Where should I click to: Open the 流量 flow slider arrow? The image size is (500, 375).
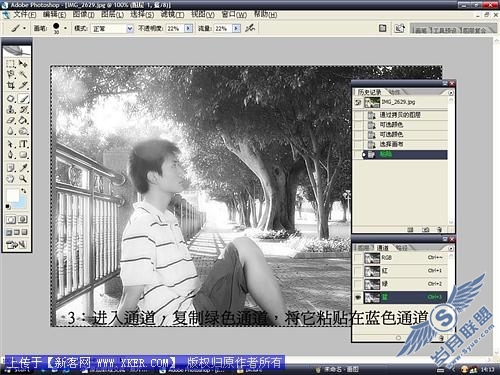coord(236,28)
